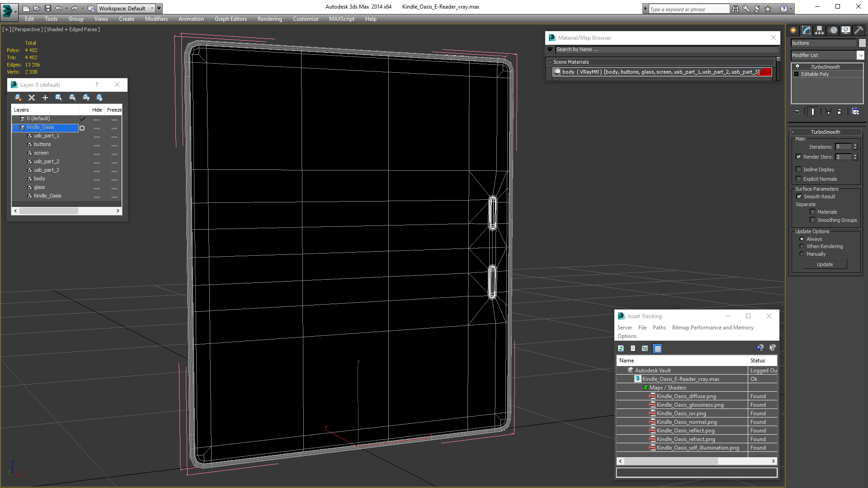Switch Asset Tracking to table view icon
868x488 pixels.
pos(658,348)
